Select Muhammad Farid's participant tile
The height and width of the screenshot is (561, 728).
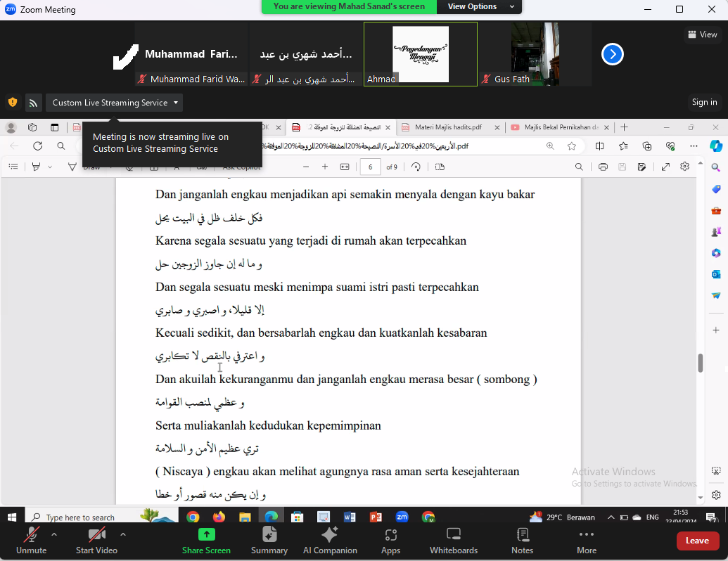tap(191, 54)
